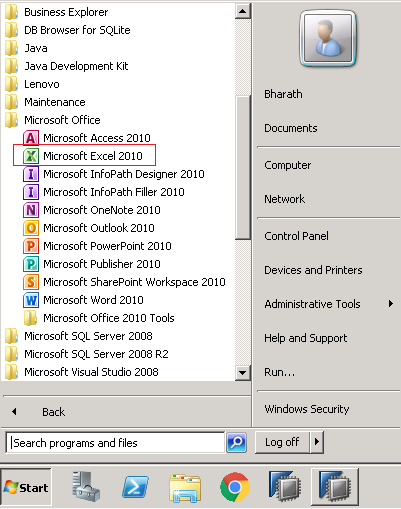The width and height of the screenshot is (401, 509).
Task: Click the Google Chrome taskbar icon
Action: (235, 487)
